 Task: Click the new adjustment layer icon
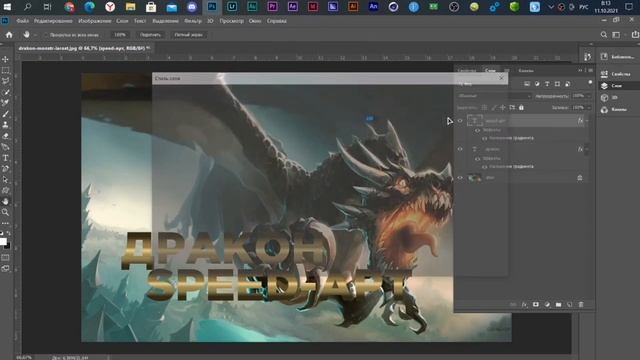(x=547, y=304)
